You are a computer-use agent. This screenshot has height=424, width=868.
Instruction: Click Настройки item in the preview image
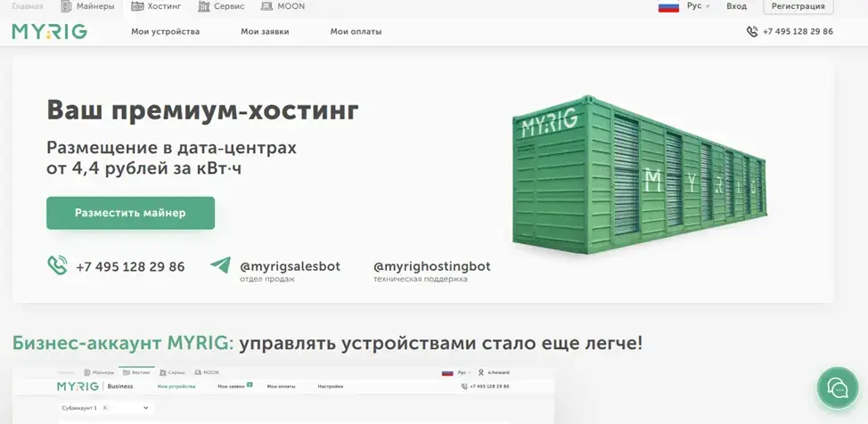(331, 387)
